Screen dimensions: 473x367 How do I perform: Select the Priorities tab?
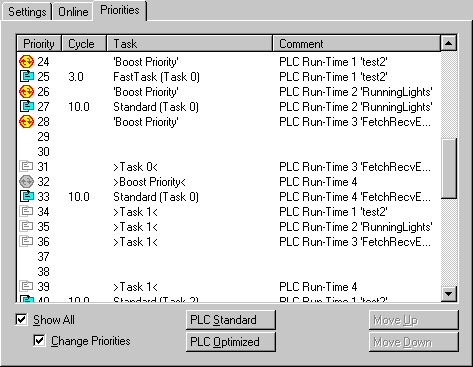pyautogui.click(x=120, y=10)
